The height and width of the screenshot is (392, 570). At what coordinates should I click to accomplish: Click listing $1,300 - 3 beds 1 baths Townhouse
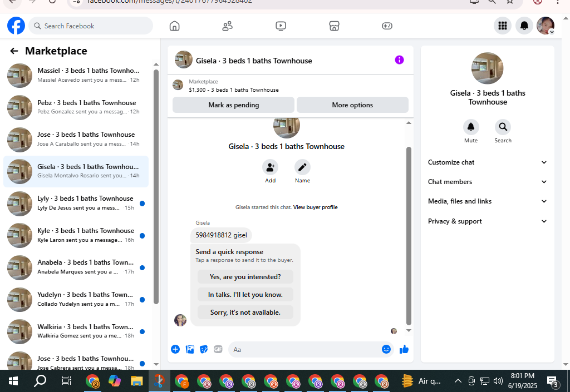[x=234, y=90]
